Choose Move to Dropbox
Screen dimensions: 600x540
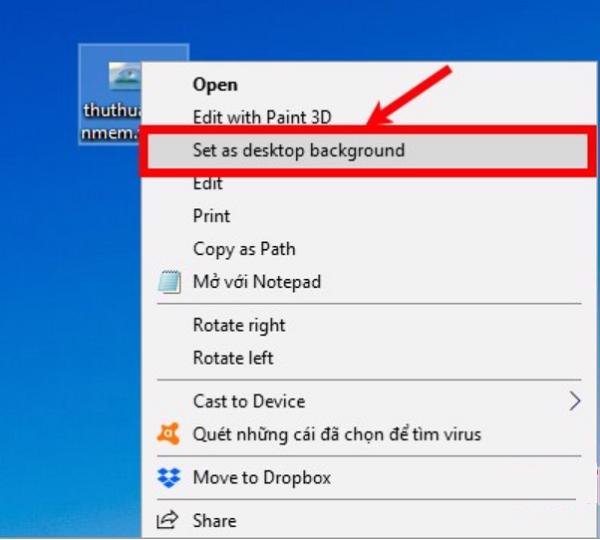(261, 478)
